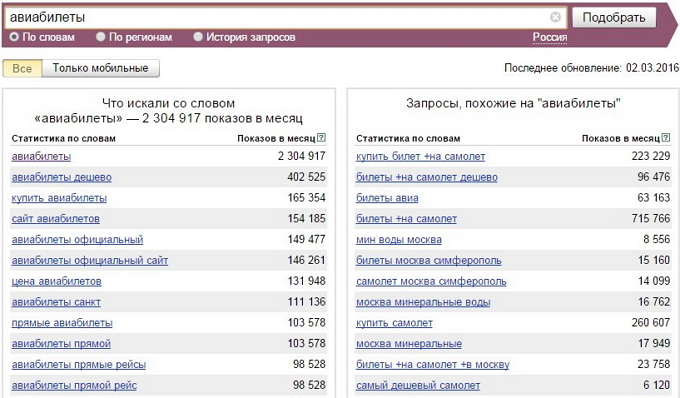Open the 'билеты +на самолет +в москву' link
This screenshot has width=680, height=398.
click(433, 365)
